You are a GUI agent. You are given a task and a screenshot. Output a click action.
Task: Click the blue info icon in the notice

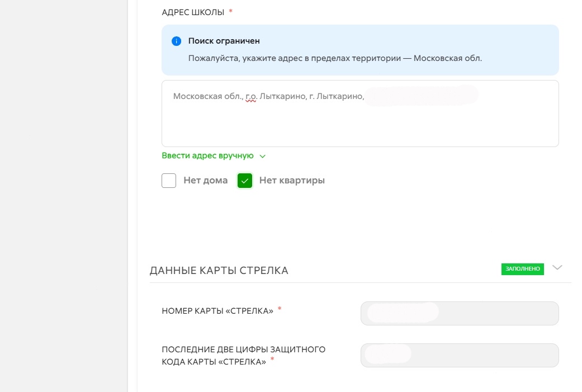pyautogui.click(x=177, y=41)
